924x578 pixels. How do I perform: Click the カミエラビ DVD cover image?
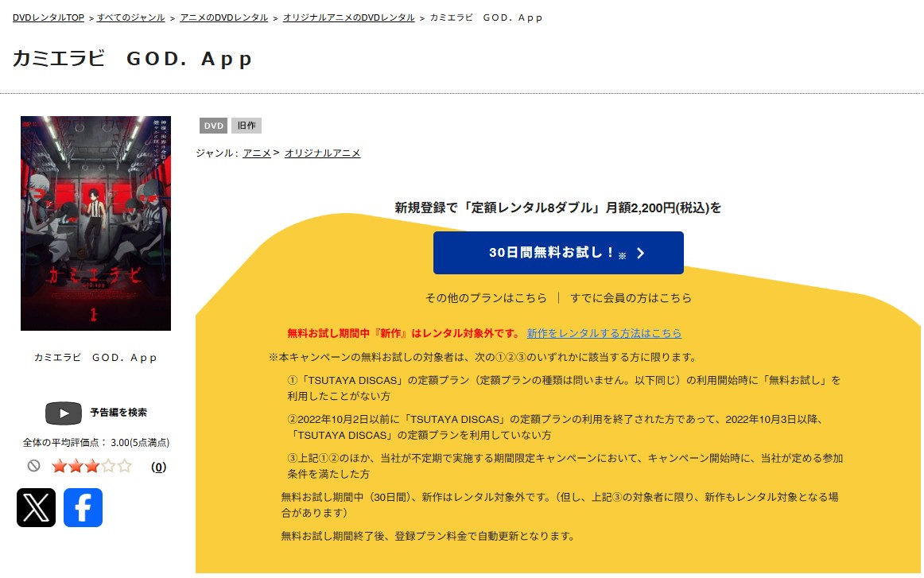click(x=95, y=223)
